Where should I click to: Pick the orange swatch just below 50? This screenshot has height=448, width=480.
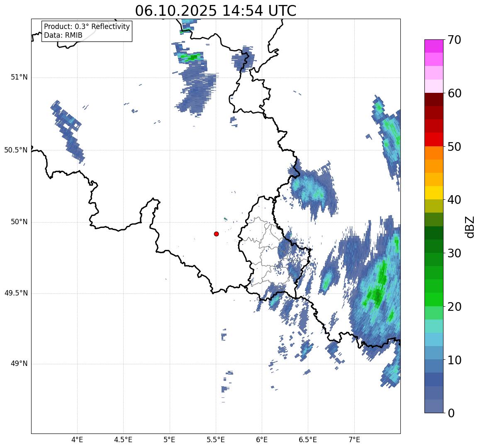pos(434,153)
